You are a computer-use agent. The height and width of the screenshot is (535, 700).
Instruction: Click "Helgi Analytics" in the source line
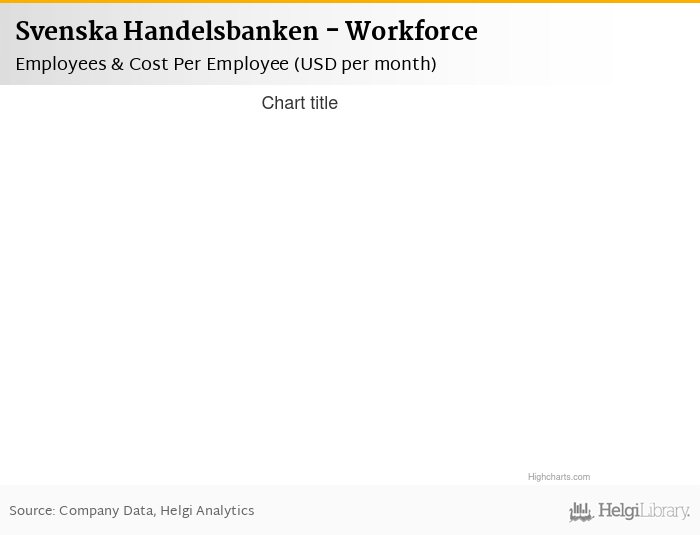click(208, 511)
